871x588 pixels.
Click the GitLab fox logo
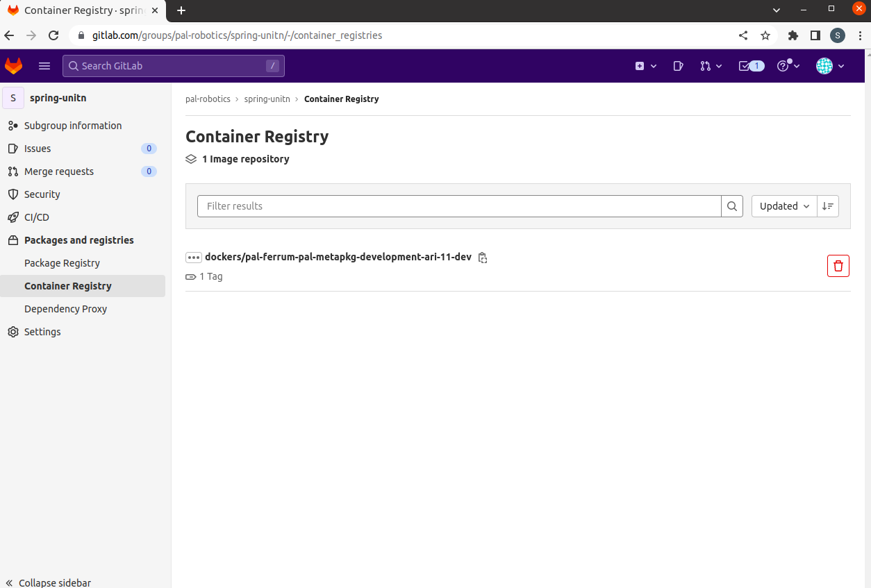click(x=13, y=66)
